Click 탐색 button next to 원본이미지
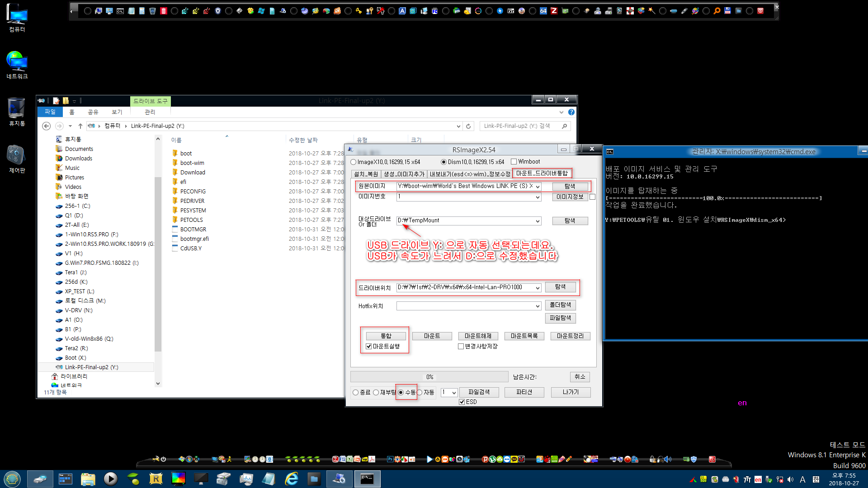The image size is (868, 488). (x=570, y=186)
